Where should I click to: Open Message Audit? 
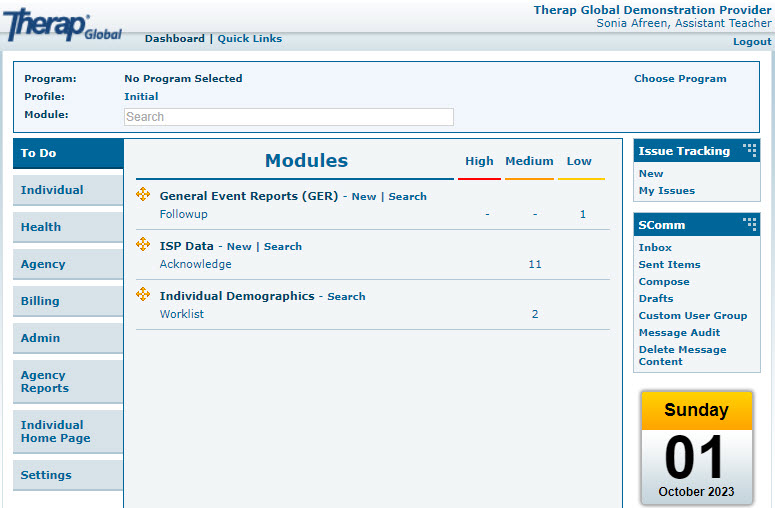coord(679,333)
